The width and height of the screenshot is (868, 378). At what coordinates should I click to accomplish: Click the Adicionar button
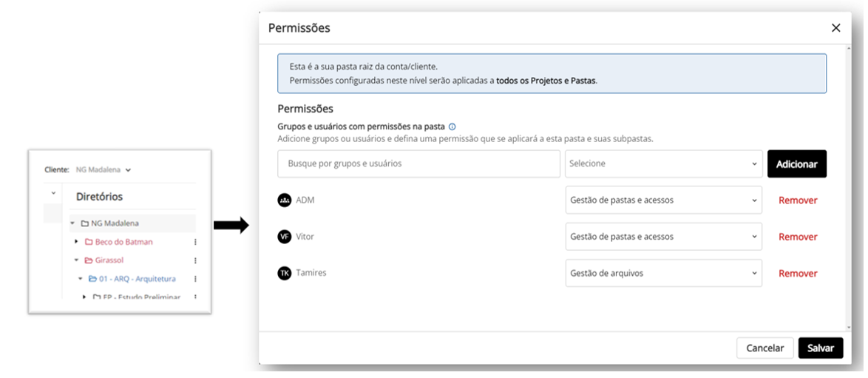point(796,164)
